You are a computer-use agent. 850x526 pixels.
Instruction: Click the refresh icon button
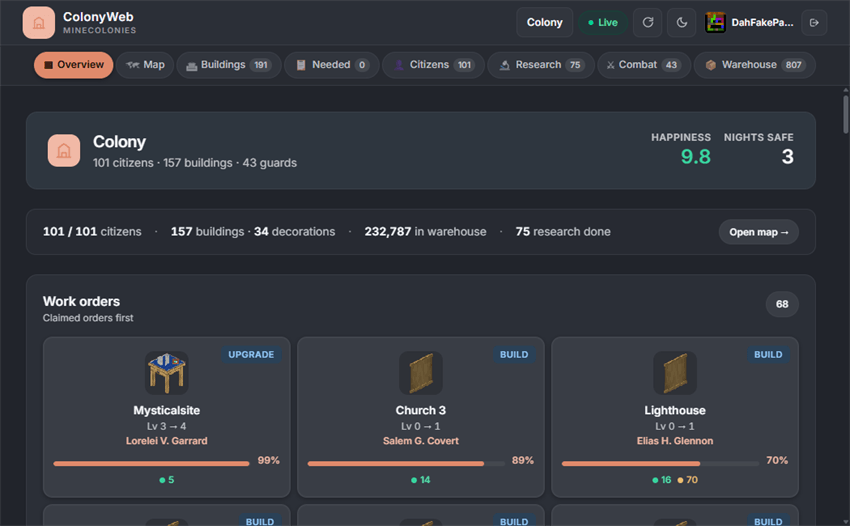648,22
